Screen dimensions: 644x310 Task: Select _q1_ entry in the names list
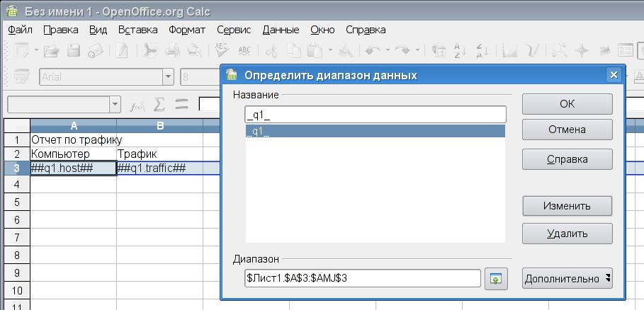(375, 131)
